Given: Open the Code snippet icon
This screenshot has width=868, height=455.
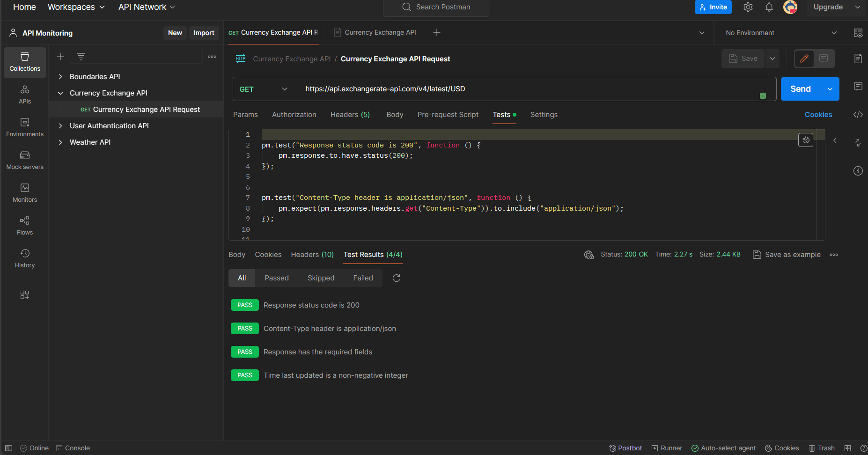Looking at the screenshot, I should pos(858,115).
